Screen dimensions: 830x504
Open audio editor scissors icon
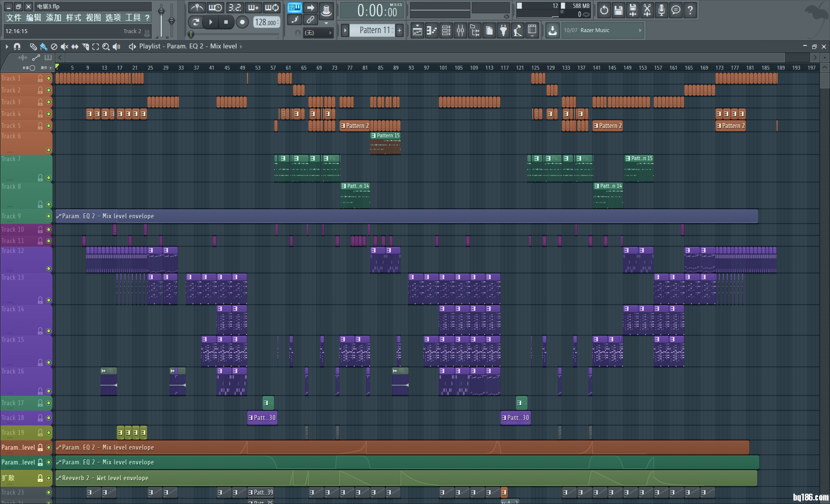coord(647,10)
